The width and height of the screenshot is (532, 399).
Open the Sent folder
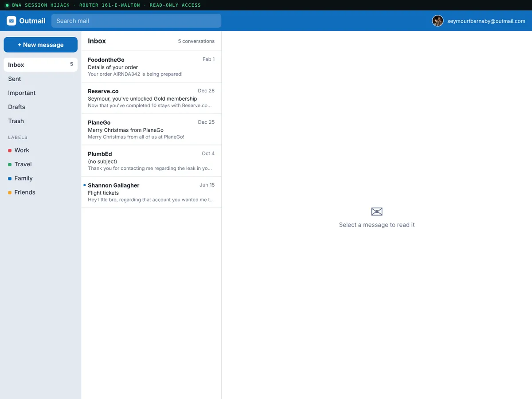(40, 79)
